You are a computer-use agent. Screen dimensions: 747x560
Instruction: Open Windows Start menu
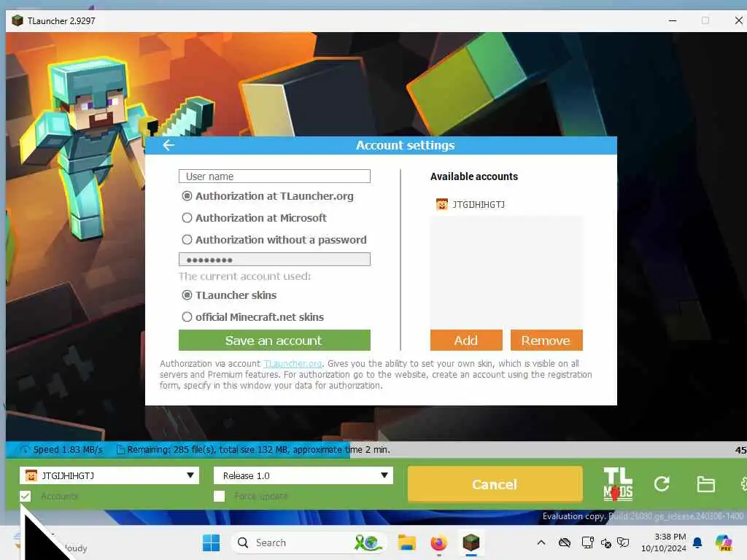tap(211, 542)
